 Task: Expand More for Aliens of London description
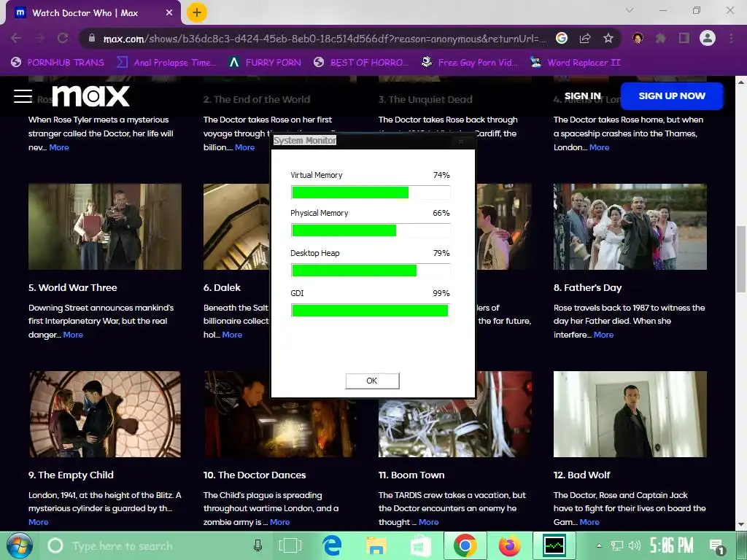(x=600, y=147)
